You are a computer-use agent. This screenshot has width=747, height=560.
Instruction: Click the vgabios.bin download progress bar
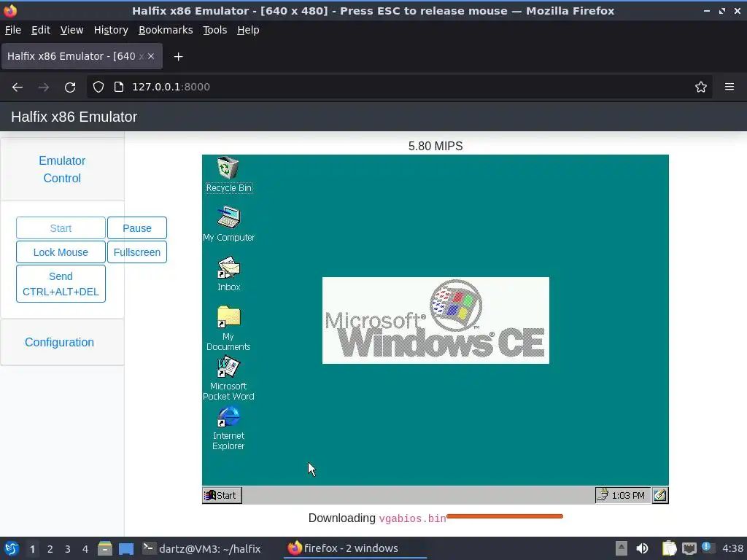coord(505,516)
